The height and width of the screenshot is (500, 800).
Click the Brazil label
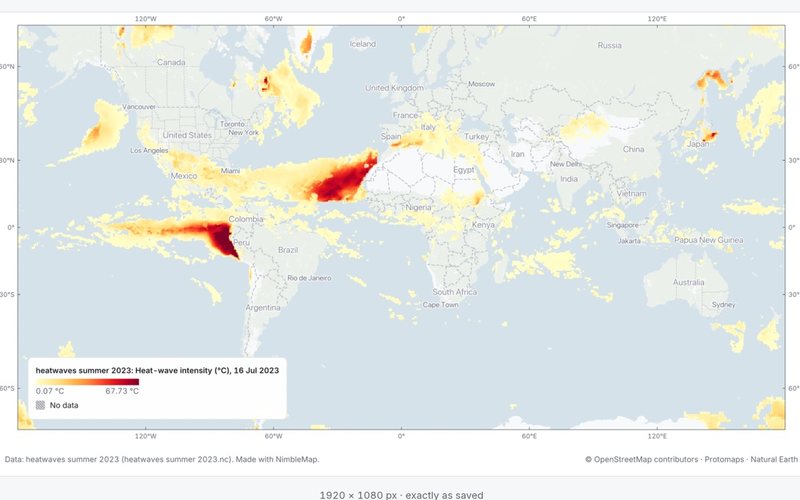pos(288,250)
